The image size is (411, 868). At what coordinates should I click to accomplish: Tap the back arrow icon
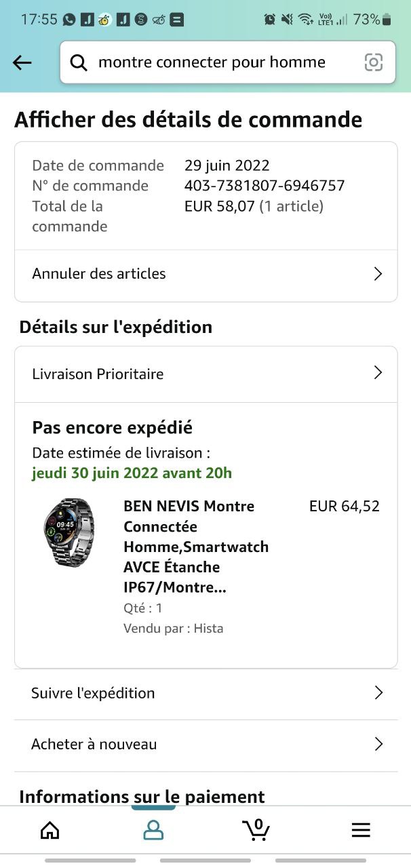pos(22,63)
